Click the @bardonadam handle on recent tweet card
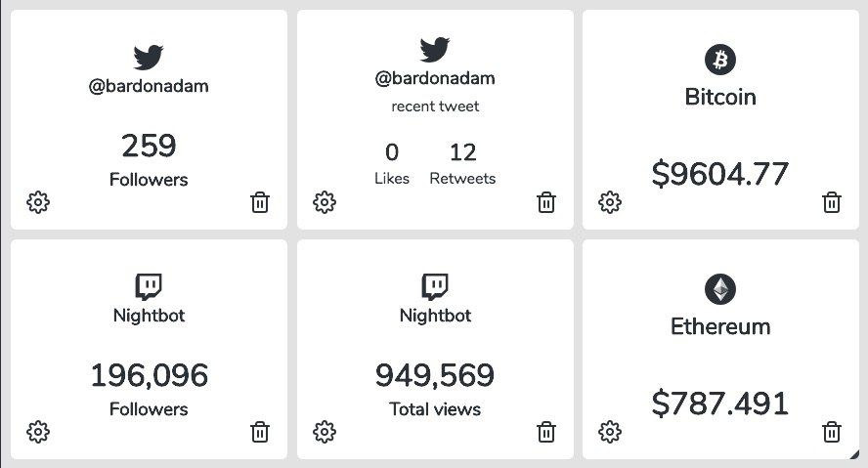The height and width of the screenshot is (468, 868). click(x=435, y=78)
